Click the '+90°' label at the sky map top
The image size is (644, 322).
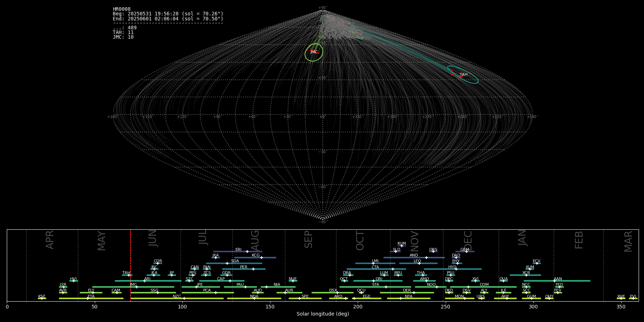323,8
